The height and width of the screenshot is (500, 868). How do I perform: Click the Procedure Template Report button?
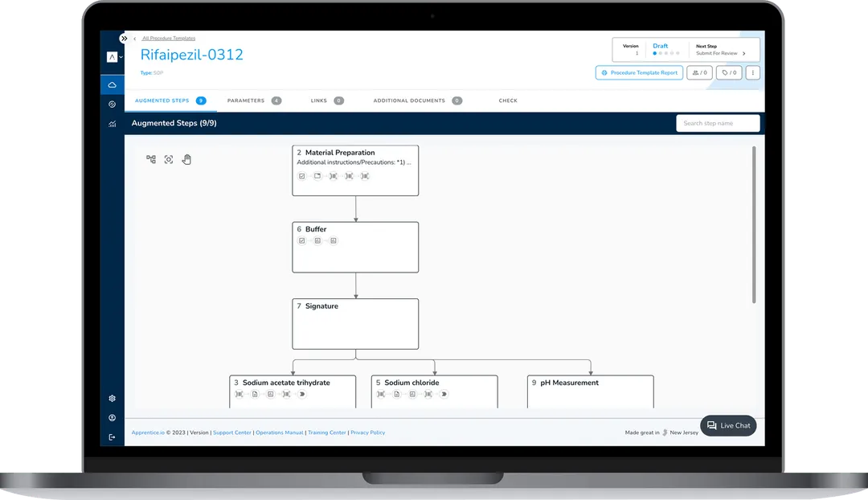(639, 72)
